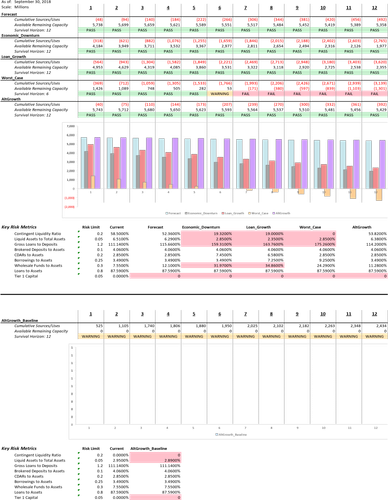Image resolution: width=388 pixels, height=500 pixels.
Task: Click the Loan_Growth header in the upper metrics table
Action: [258, 227]
